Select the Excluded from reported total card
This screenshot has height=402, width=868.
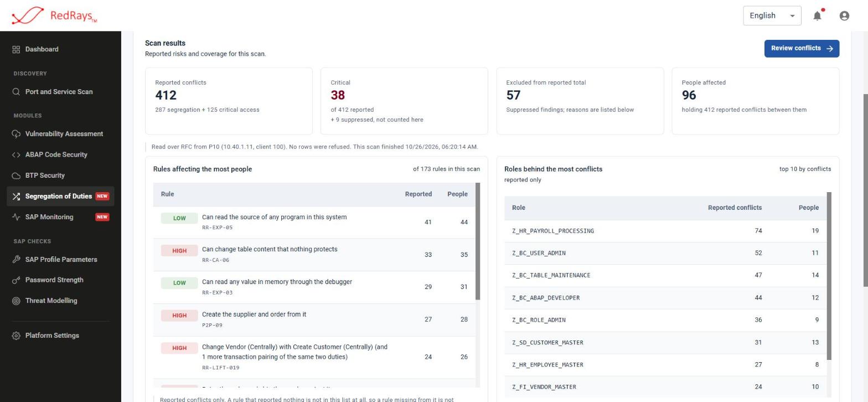pos(580,101)
